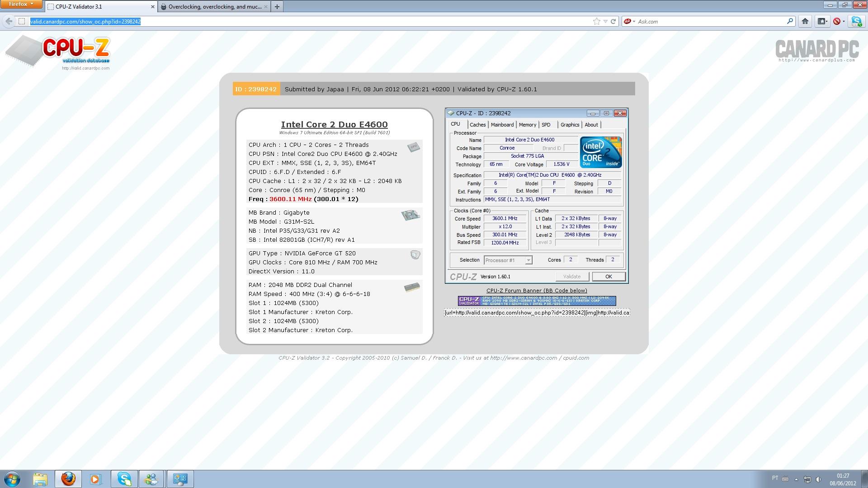Go to the Firefox home page
The width and height of the screenshot is (868, 488).
click(805, 21)
